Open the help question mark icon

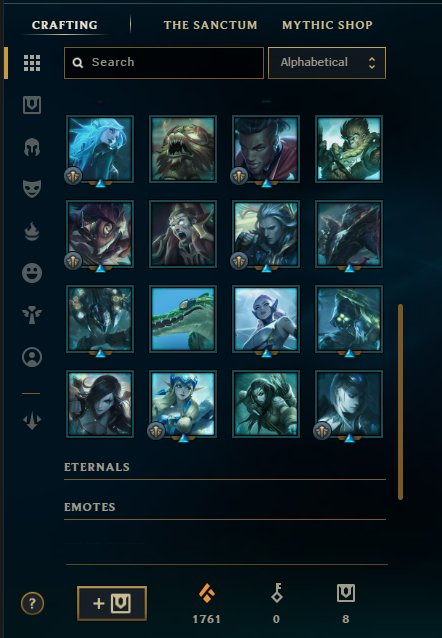(x=32, y=603)
